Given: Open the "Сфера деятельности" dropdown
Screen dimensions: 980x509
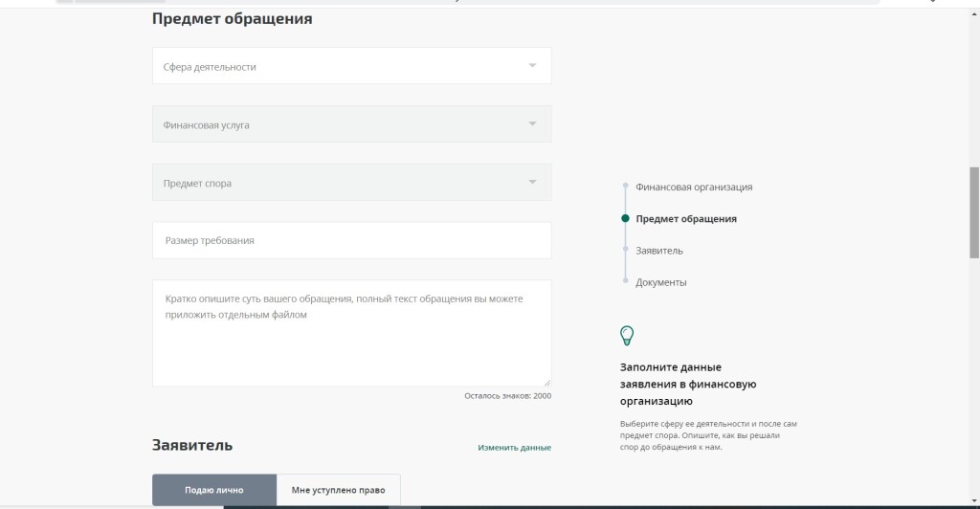Looking at the screenshot, I should coord(351,66).
